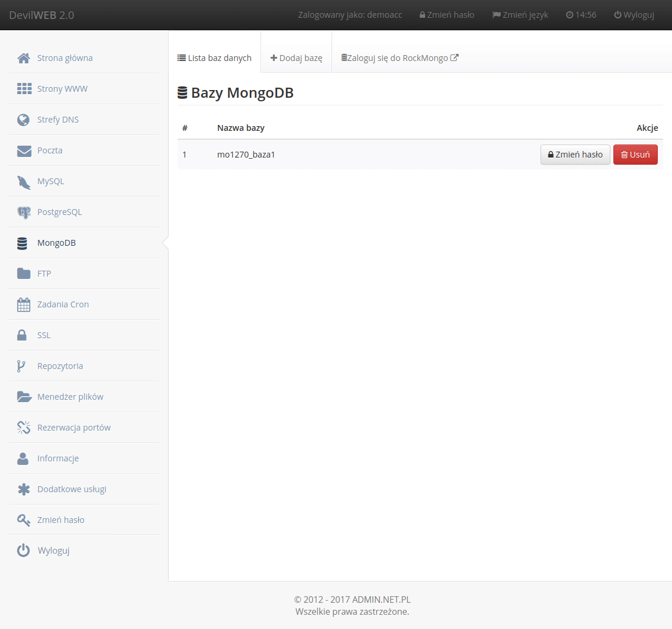This screenshot has width=672, height=629.
Task: Open the Strona główna home icon
Action: point(24,57)
